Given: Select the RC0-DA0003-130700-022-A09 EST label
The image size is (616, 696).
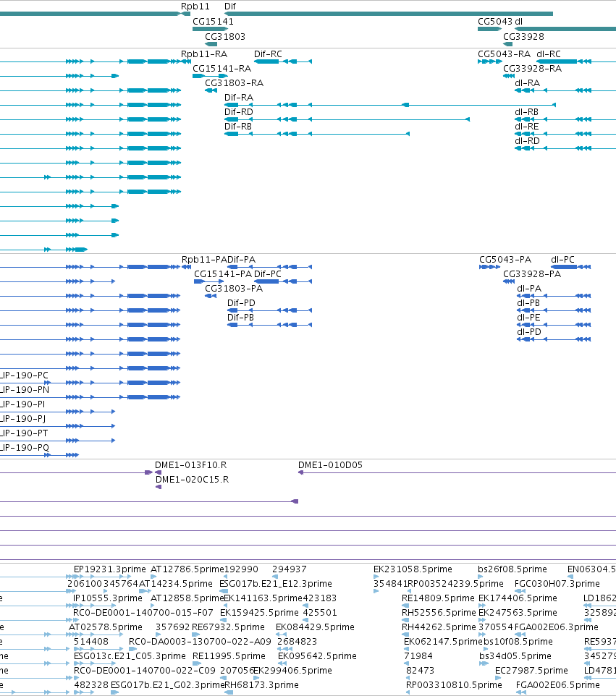Looking at the screenshot, I should point(200,642).
